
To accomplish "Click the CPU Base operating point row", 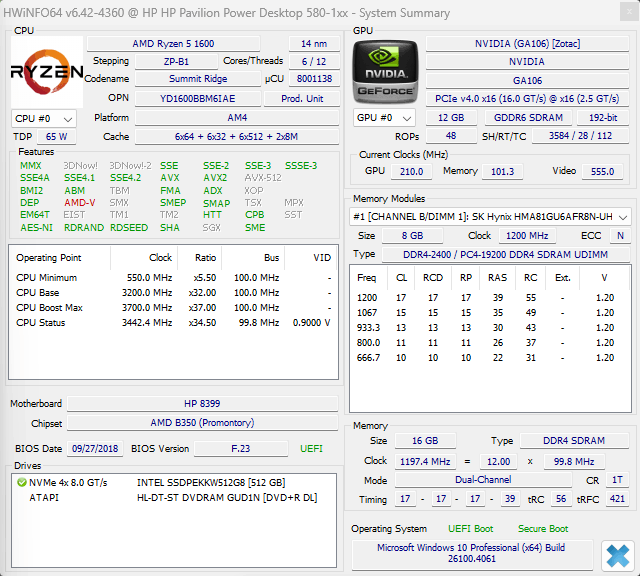I will [x=173, y=293].
